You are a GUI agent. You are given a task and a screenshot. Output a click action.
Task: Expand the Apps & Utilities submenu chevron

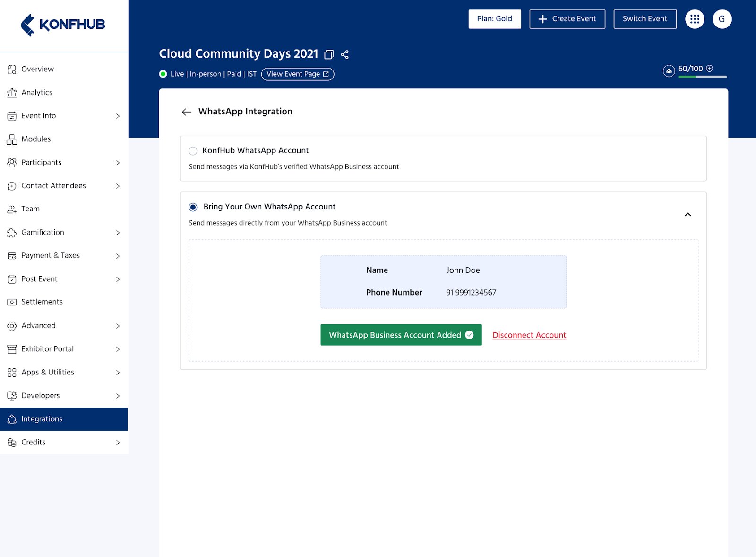click(x=118, y=373)
